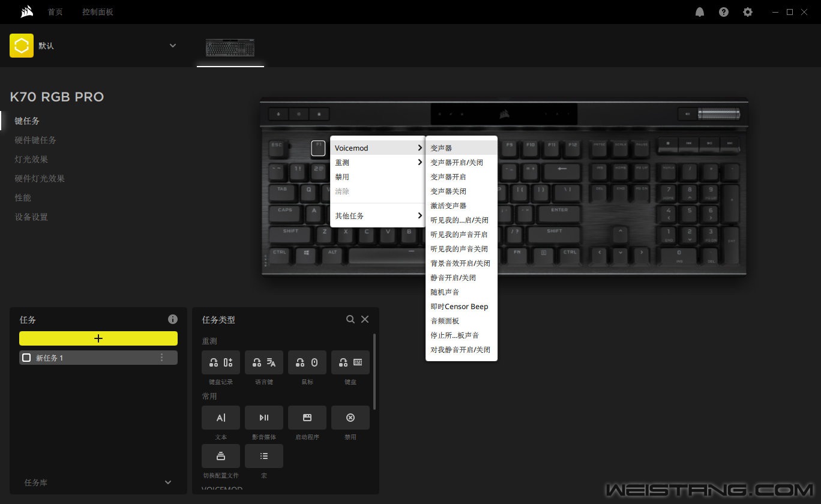Choose the mouse remap icon
Screen dimensions: 821x504
pyautogui.click(x=307, y=362)
